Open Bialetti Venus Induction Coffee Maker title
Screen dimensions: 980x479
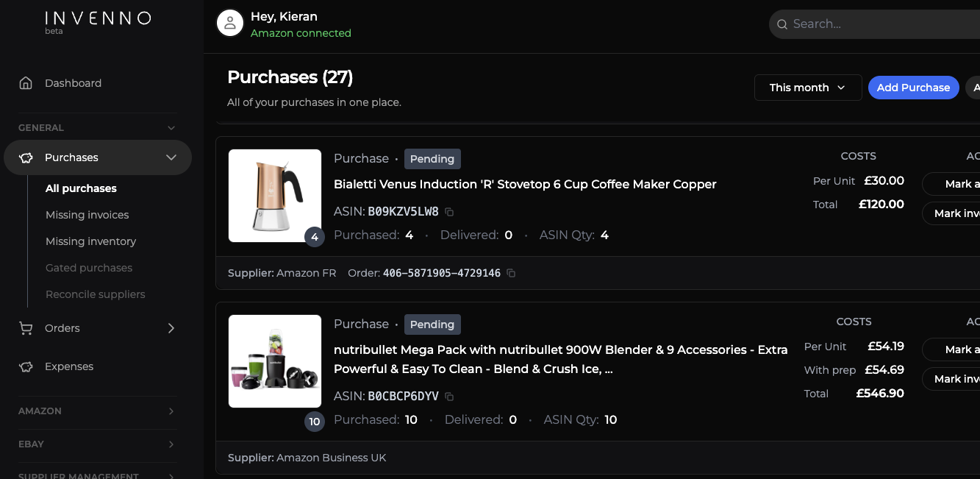click(x=525, y=184)
